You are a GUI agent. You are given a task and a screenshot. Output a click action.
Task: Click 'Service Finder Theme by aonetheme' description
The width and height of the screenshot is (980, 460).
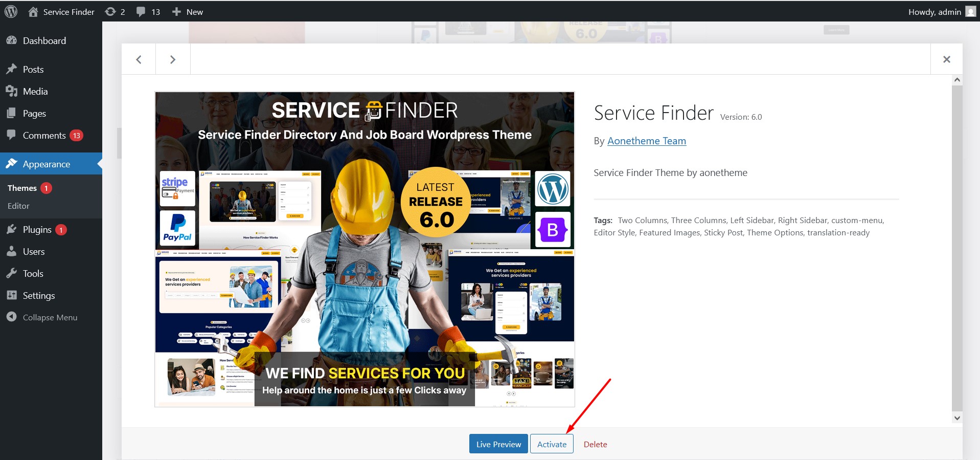[x=670, y=173]
